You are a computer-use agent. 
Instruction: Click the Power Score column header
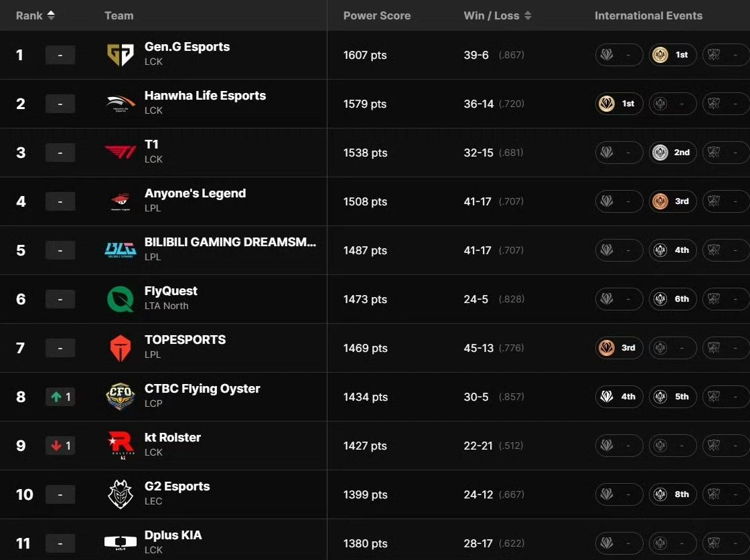(x=377, y=15)
